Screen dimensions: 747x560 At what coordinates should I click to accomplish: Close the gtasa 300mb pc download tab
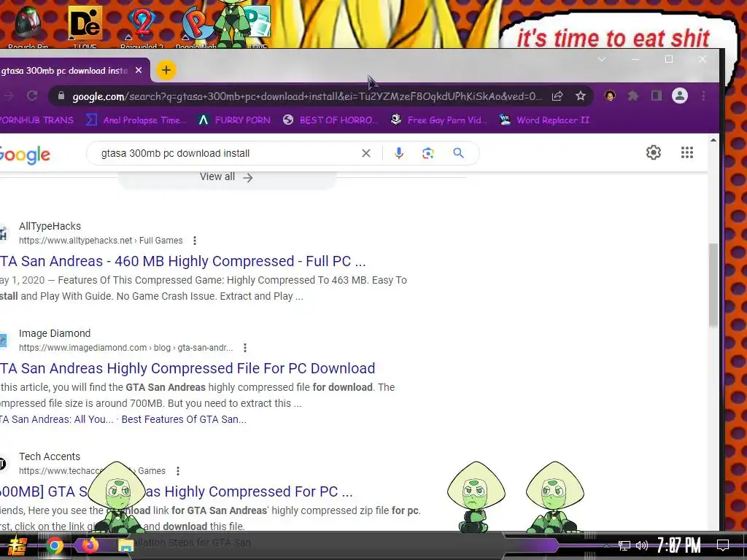pos(139,71)
